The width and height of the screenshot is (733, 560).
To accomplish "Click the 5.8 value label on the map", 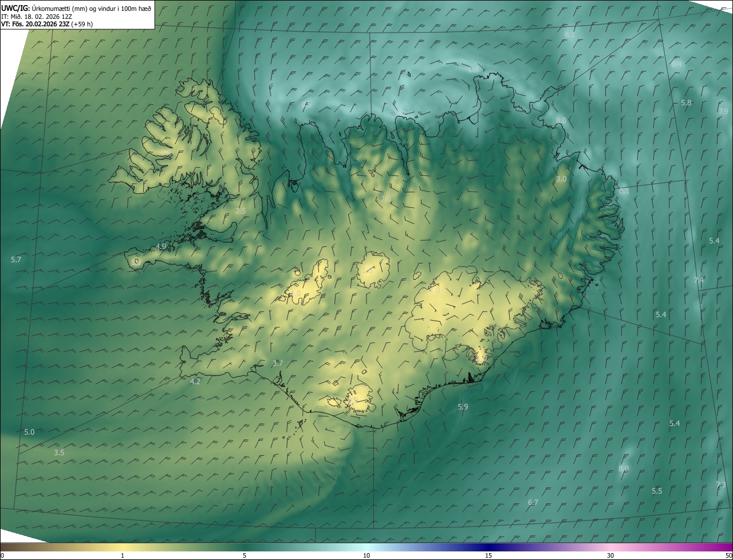I will pyautogui.click(x=686, y=102).
